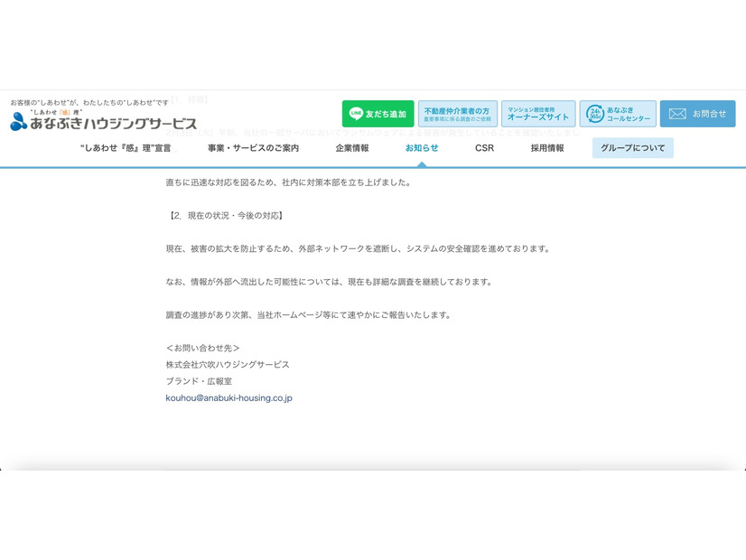Open the マンション居住者用オーナーズサイト

(538, 113)
